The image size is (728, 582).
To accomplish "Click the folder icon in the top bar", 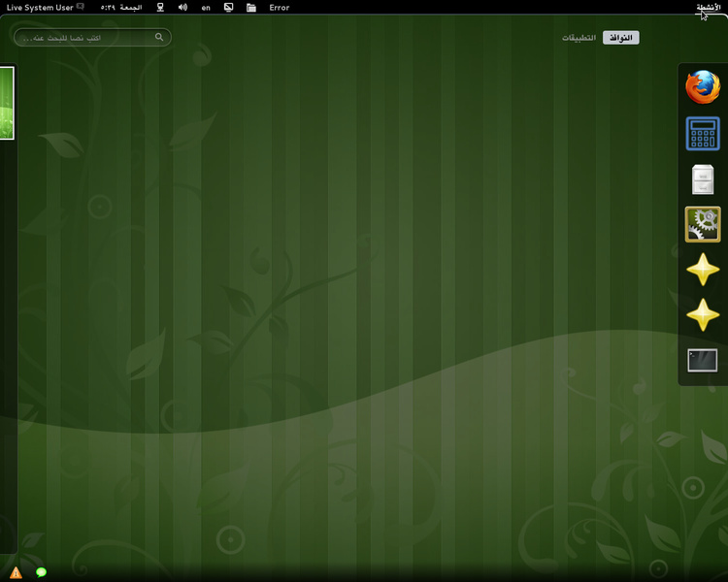I will (251, 8).
